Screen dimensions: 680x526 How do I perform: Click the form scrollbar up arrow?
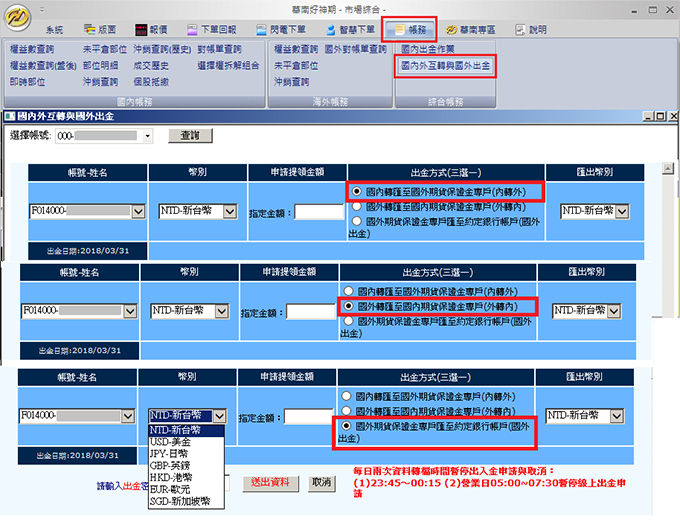tap(668, 169)
